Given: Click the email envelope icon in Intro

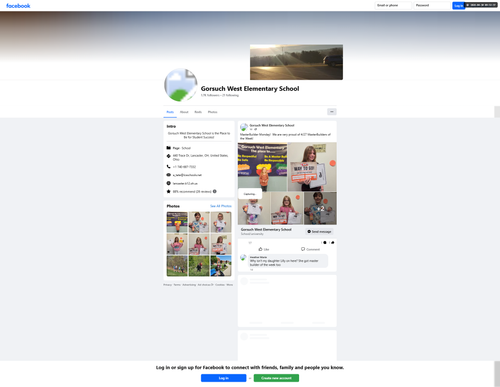Looking at the screenshot, I should click(169, 175).
